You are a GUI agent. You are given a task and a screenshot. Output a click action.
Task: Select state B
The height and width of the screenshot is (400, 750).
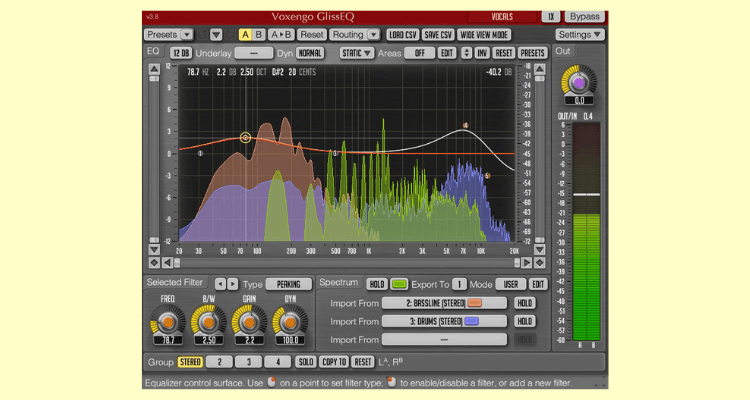tap(258, 34)
